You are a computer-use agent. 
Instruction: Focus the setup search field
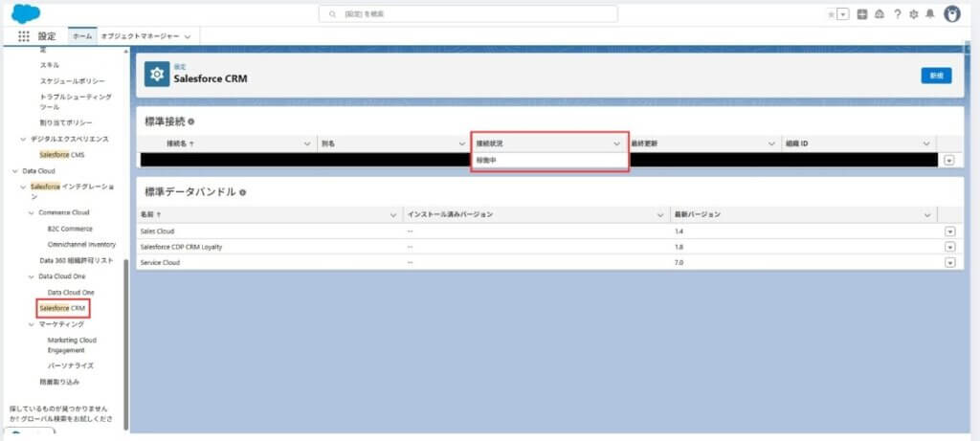coord(468,13)
